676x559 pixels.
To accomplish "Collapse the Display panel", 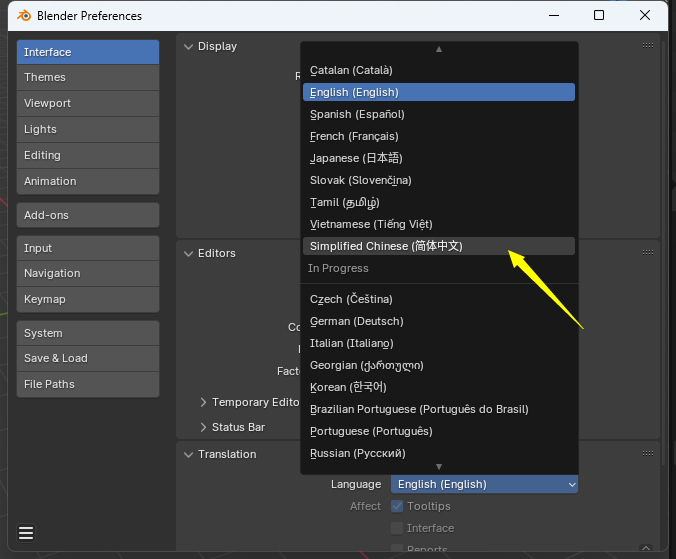I will (x=188, y=46).
